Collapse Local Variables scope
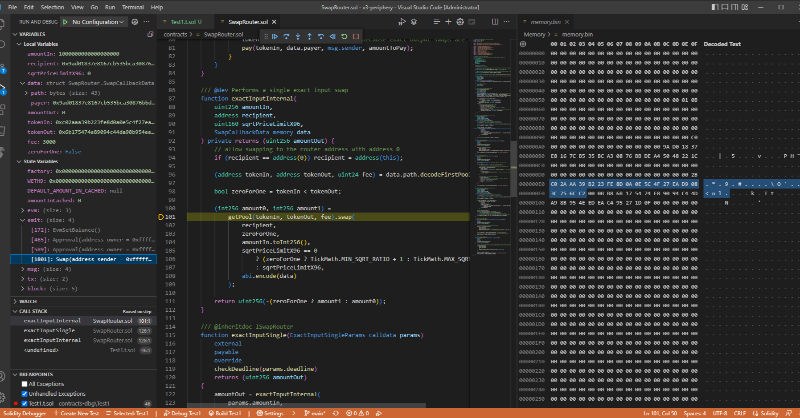The image size is (800, 418). tap(19, 44)
